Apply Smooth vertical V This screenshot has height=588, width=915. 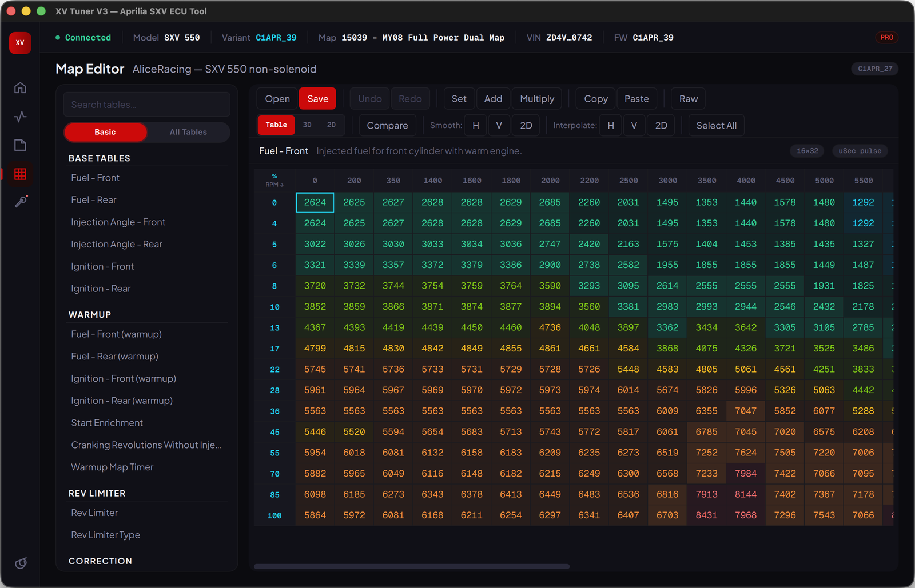tap(499, 126)
